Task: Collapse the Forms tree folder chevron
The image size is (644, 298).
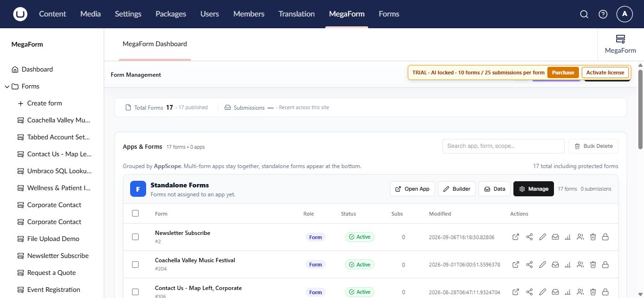Action: tap(7, 87)
